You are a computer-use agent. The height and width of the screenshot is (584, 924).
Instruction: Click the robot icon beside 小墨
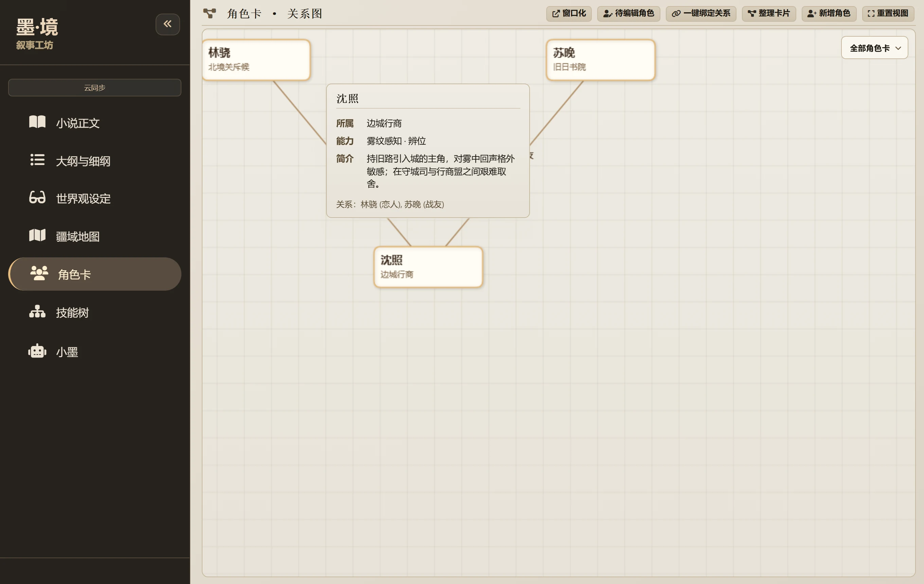[x=37, y=351]
